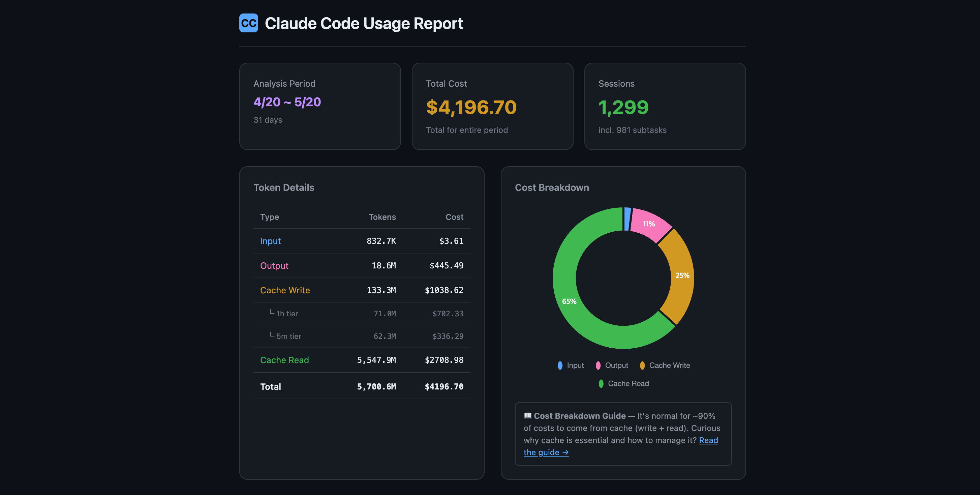Click the $4196.70 total cell in table
This screenshot has width=980, height=495.
[444, 387]
